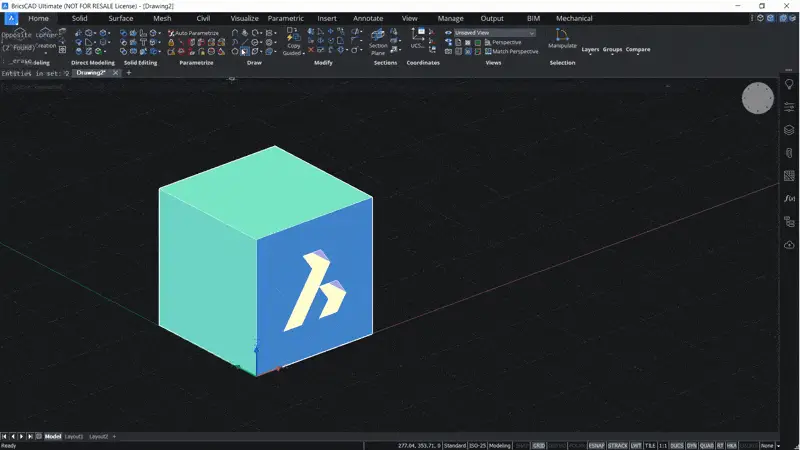Click the Perspective view button
This screenshot has height=450, width=800.
point(505,42)
